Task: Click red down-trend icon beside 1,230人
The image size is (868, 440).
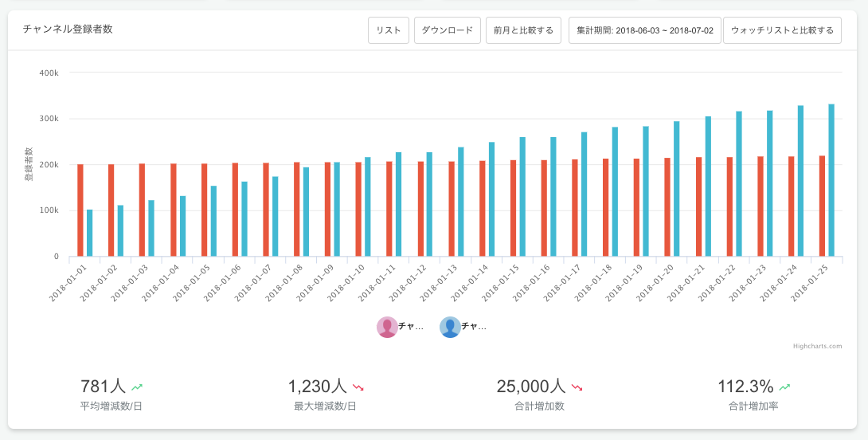Action: click(358, 387)
